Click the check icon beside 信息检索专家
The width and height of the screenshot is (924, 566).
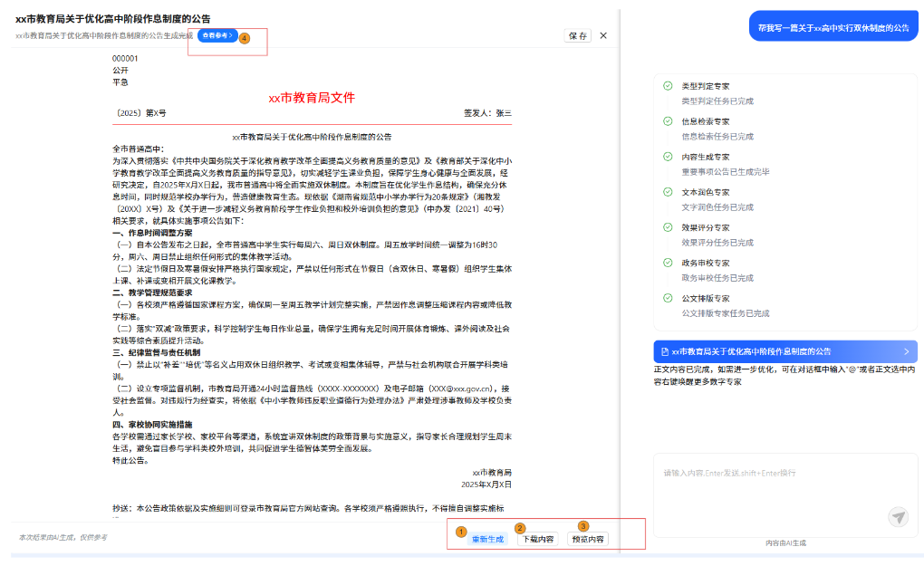[x=668, y=120]
